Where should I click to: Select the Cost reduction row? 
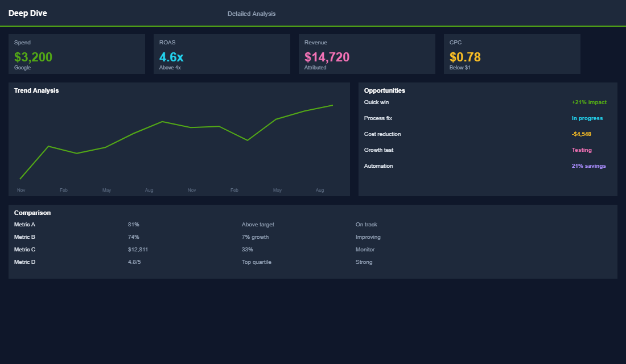(x=382, y=134)
